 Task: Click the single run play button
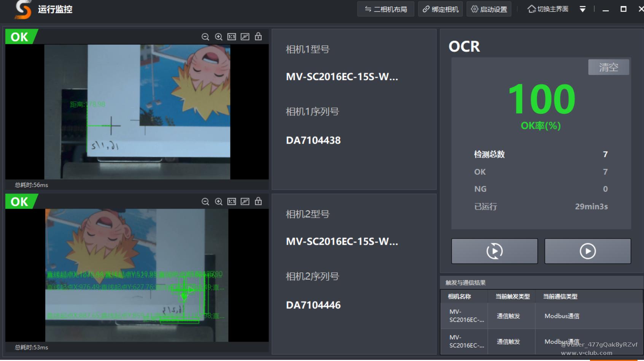coord(587,251)
